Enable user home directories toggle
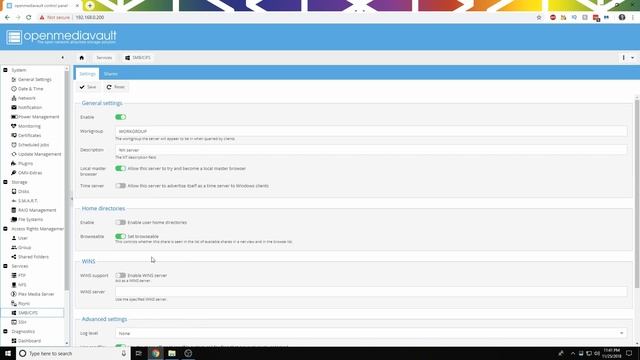Image resolution: width=640 pixels, height=360 pixels. click(120, 222)
